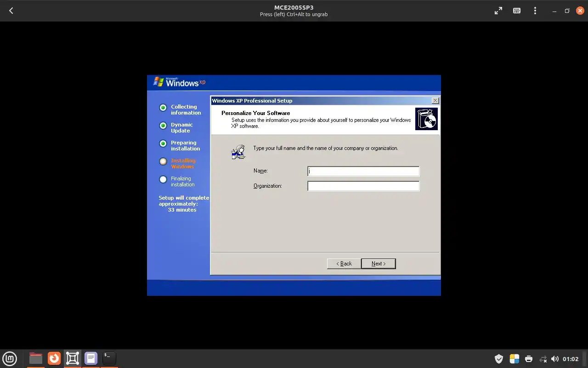Screen dimensions: 588x368
Task: Click the '33 minutes' remaining time text
Action: pos(182,210)
